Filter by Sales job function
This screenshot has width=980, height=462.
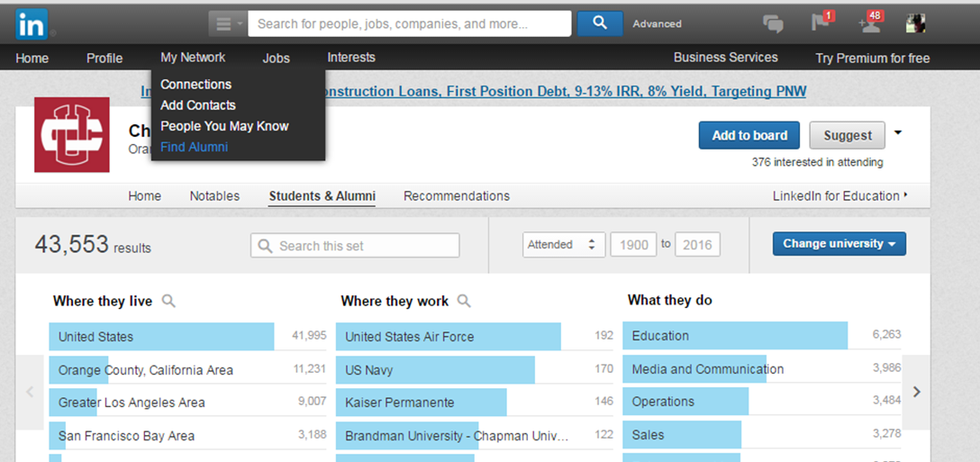(762, 434)
